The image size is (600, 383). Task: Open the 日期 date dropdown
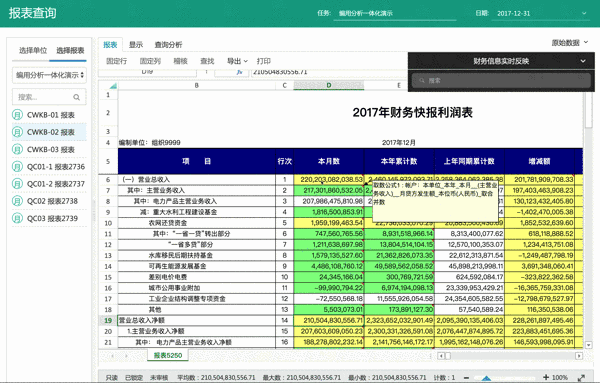pos(584,13)
